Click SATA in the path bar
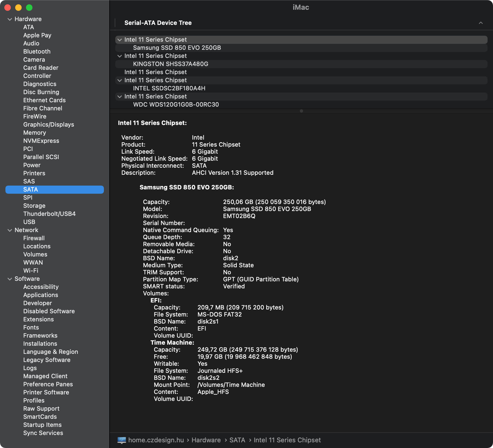The height and width of the screenshot is (448, 493). [237, 440]
